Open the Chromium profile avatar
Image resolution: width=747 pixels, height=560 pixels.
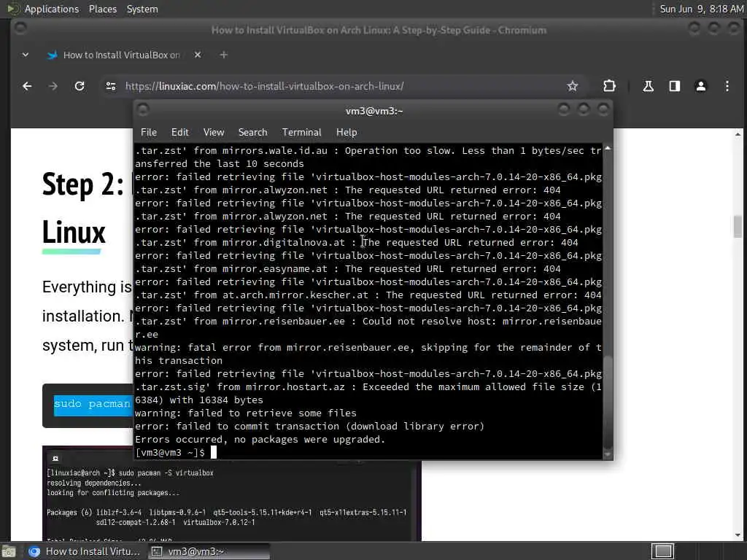pyautogui.click(x=701, y=86)
